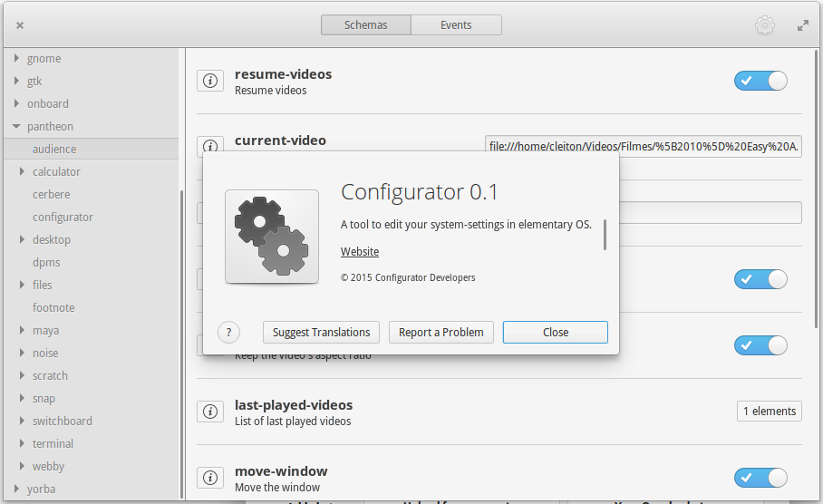Switch to the Schemas tab
Image resolution: width=823 pixels, height=504 pixels.
point(366,25)
